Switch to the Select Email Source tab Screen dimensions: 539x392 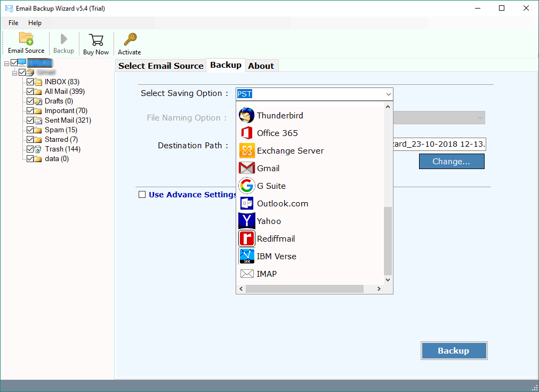160,65
